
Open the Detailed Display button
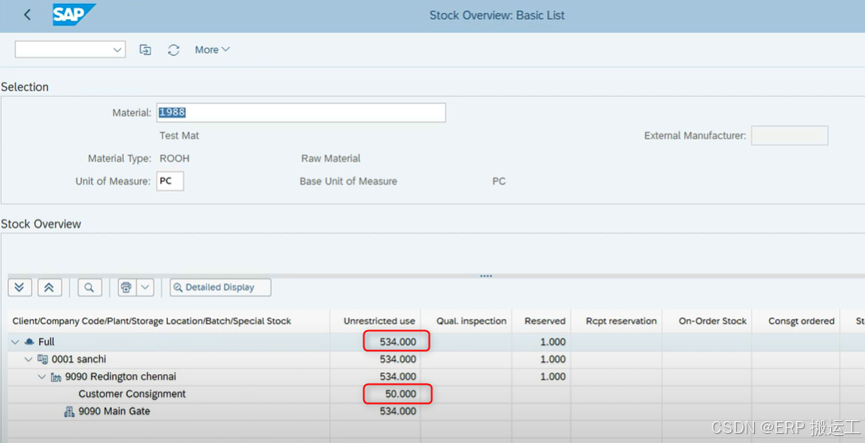[220, 287]
